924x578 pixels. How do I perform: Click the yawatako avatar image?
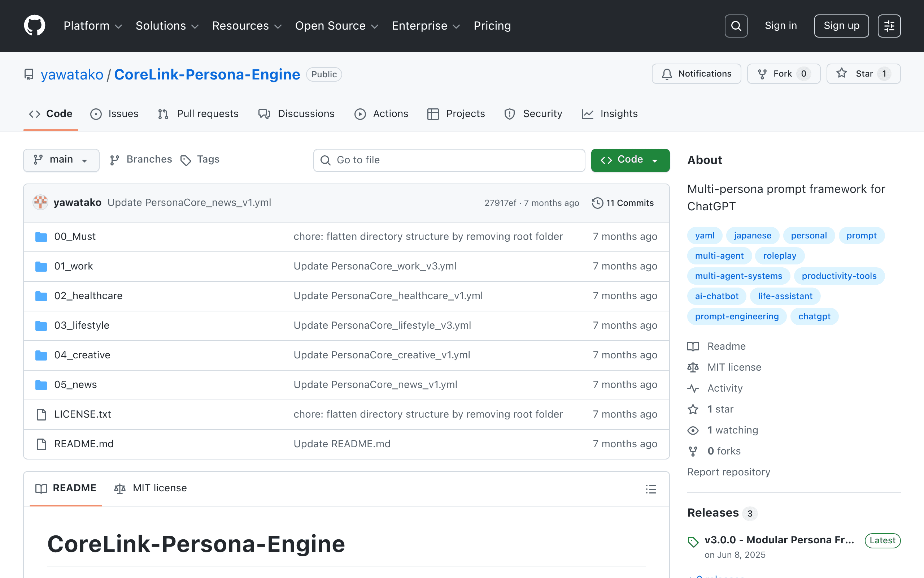click(40, 203)
